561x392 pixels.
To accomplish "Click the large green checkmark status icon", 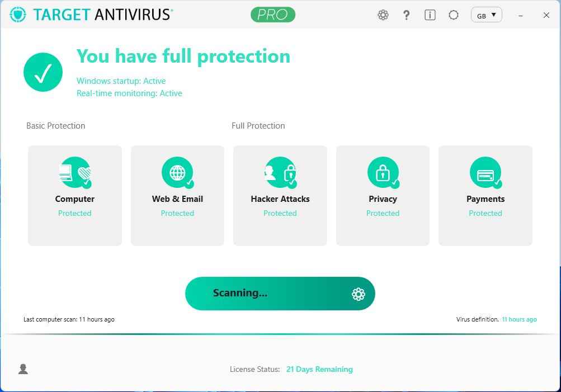I will click(x=43, y=72).
